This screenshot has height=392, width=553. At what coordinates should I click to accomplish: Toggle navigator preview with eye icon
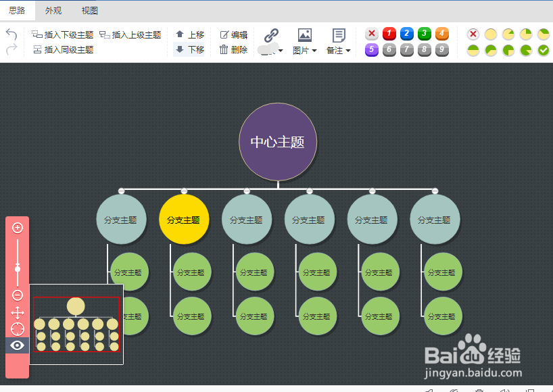click(x=18, y=345)
